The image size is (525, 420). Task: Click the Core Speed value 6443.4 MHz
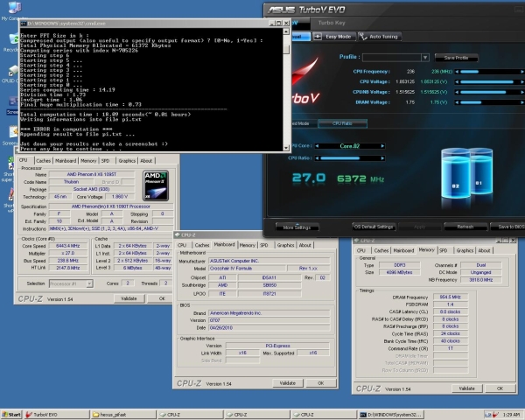click(68, 246)
